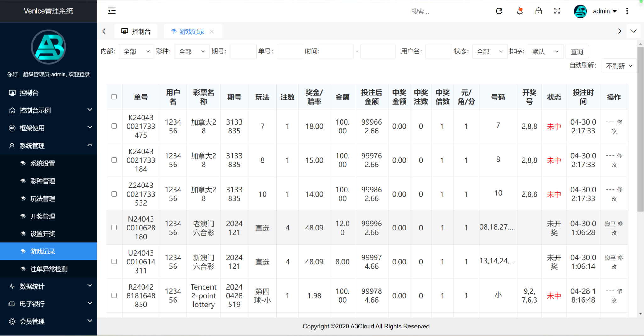Expand the 数据统计 sidebar menu
644x336 pixels.
[48, 286]
